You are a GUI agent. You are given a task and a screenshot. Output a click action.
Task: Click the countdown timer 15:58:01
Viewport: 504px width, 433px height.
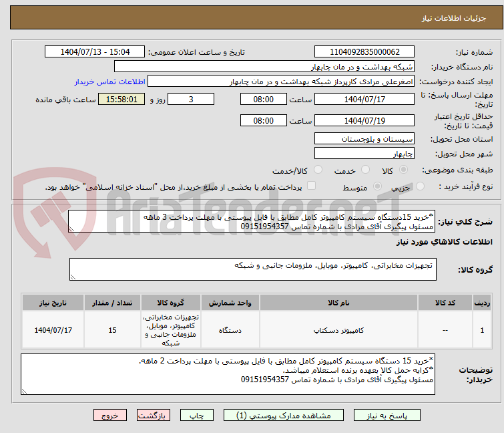[x=121, y=99]
